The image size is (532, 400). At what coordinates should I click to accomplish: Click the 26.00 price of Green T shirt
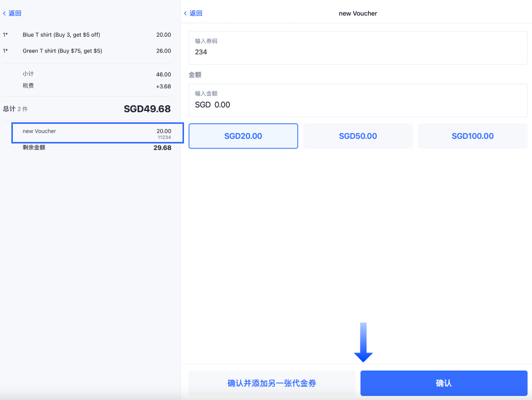click(163, 51)
